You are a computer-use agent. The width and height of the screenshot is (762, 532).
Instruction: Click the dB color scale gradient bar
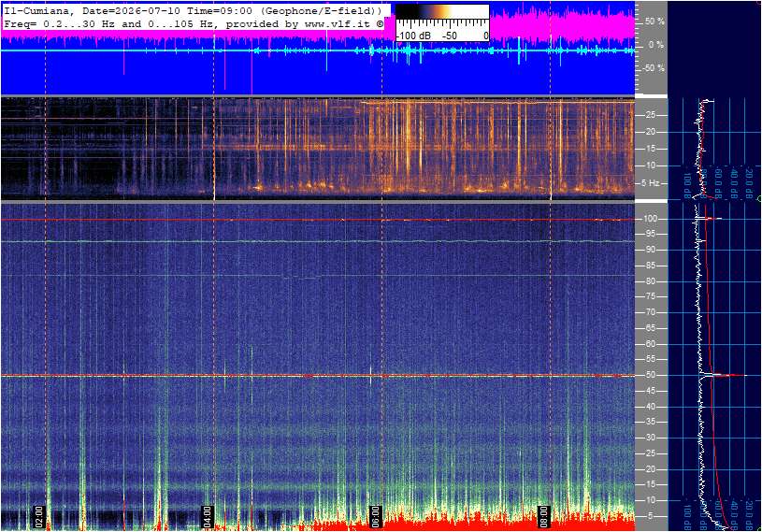tap(442, 13)
